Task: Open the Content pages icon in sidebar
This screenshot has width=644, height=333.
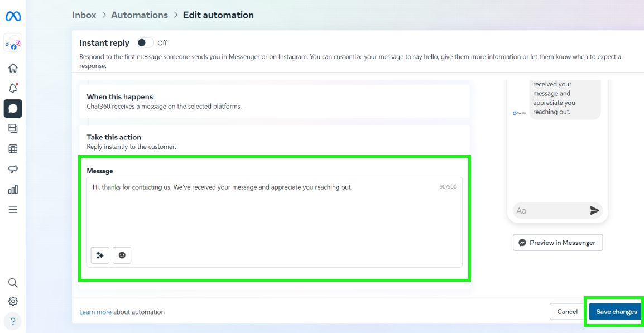Action: coord(13,128)
